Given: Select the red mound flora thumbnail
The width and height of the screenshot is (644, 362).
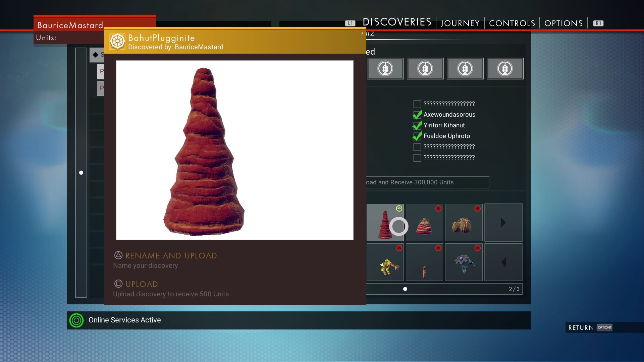Looking at the screenshot, I should pos(424,223).
